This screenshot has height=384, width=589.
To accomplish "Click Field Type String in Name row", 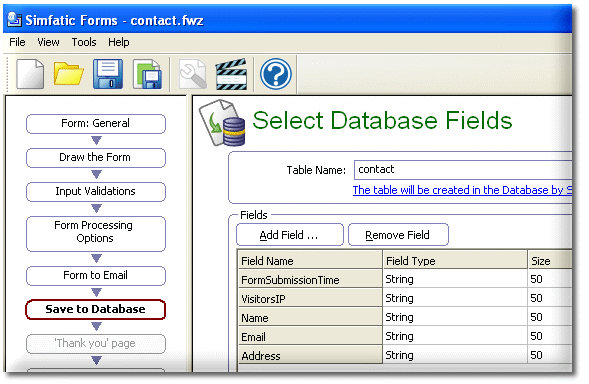I will [455, 317].
